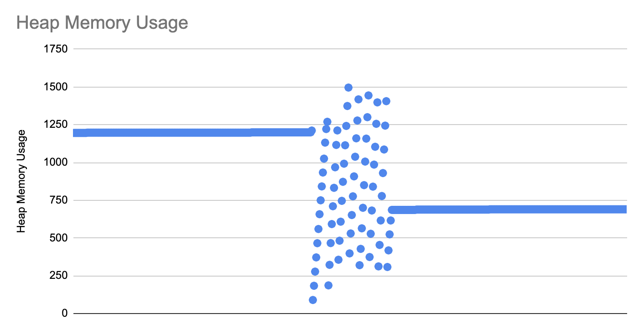
Task: Select the 1500 y-axis tick label
Action: [56, 87]
